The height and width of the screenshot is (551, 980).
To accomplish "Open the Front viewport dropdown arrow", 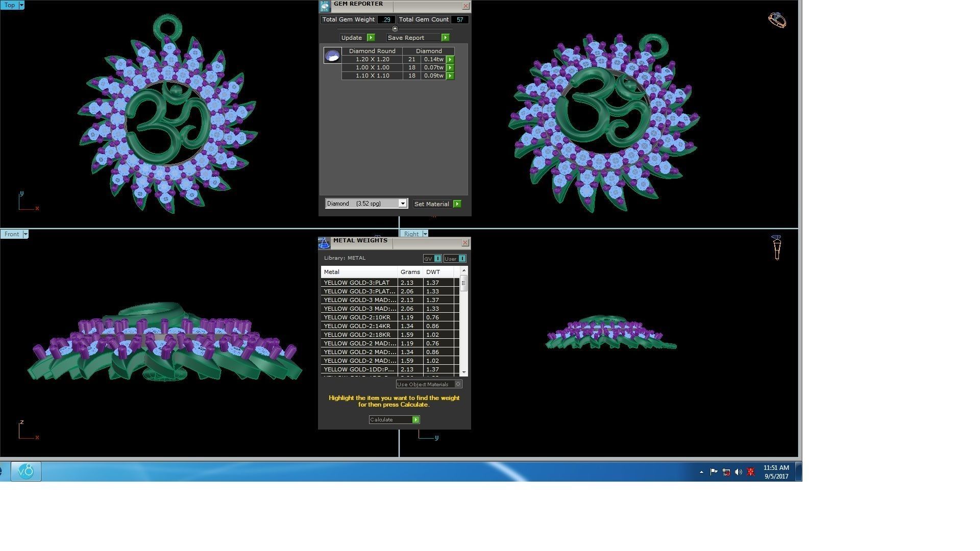I will [26, 234].
